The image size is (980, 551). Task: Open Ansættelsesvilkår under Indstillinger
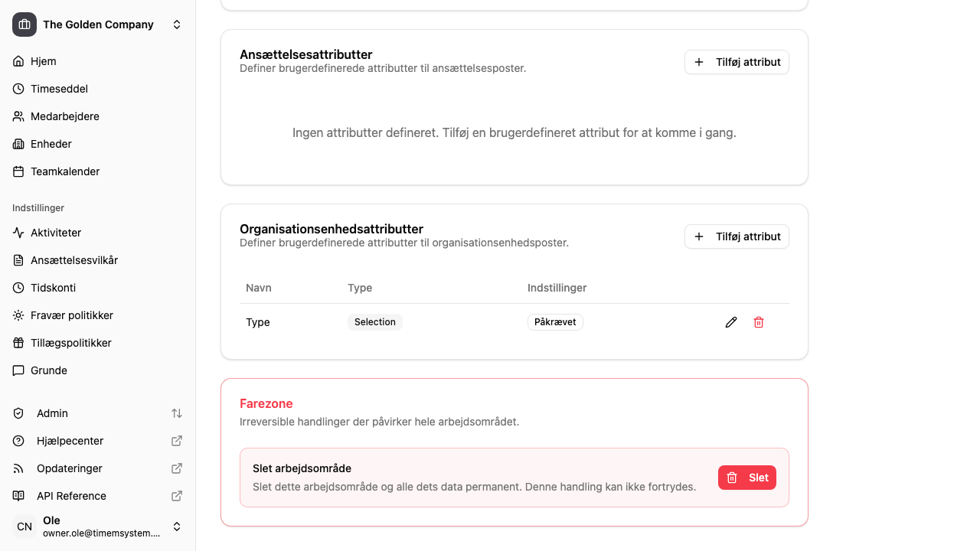73,260
